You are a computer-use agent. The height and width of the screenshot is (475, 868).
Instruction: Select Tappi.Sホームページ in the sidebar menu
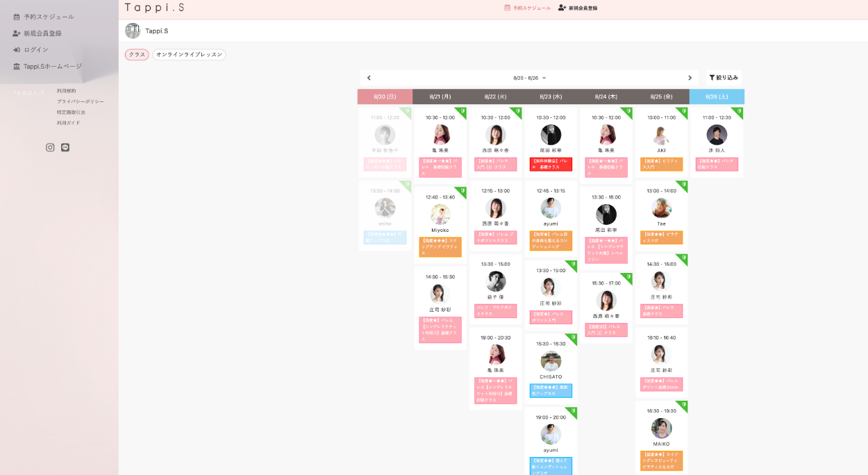53,67
